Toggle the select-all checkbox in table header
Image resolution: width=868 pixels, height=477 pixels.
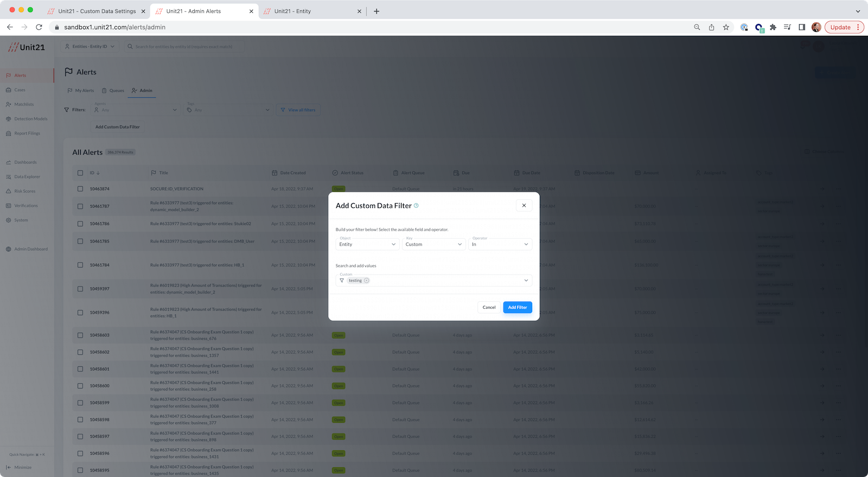(x=80, y=173)
